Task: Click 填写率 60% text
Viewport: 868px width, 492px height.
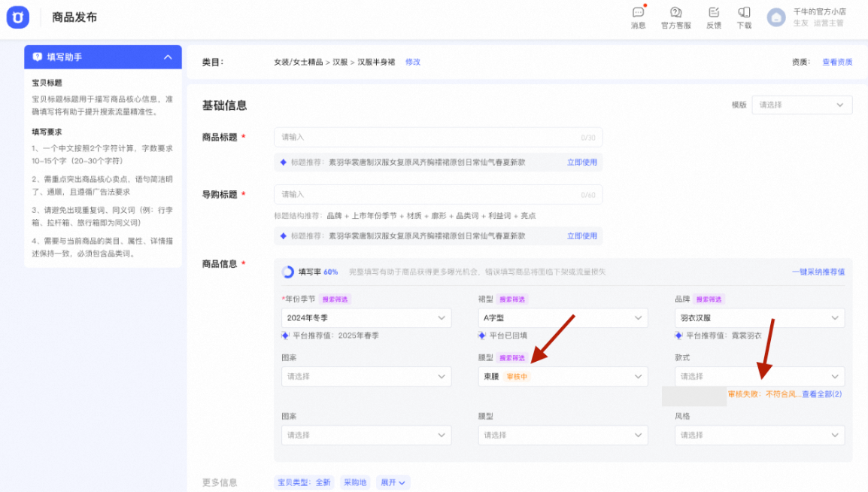Action: (x=318, y=272)
